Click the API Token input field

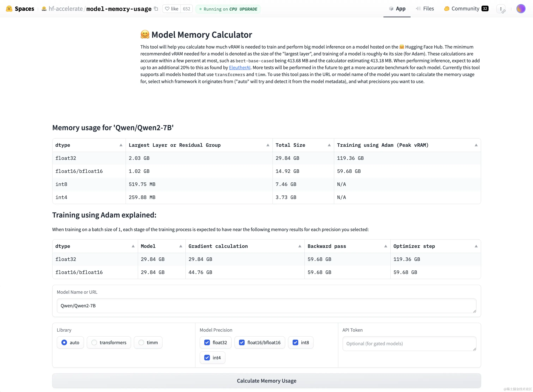(409, 344)
